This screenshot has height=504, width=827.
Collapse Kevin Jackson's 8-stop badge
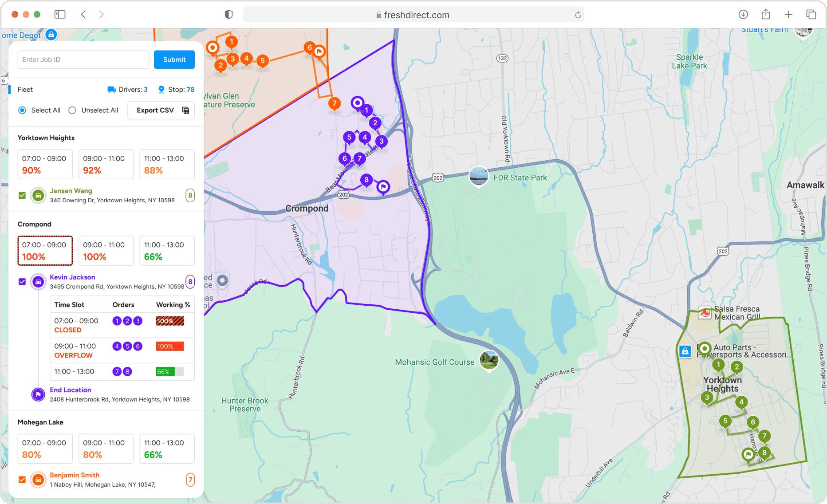click(190, 282)
